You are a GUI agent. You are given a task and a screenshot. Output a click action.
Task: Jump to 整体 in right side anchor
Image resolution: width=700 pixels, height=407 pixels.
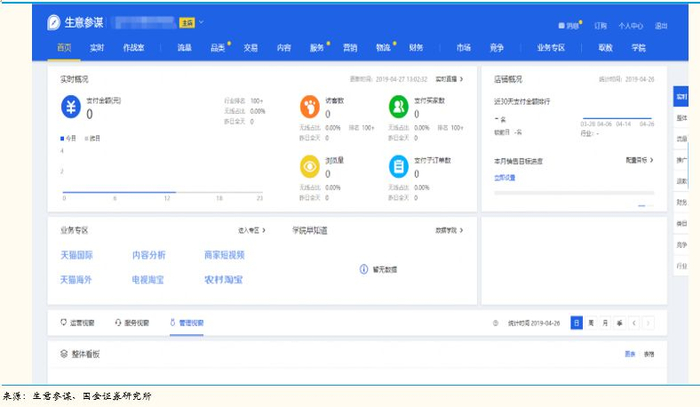[x=681, y=118]
